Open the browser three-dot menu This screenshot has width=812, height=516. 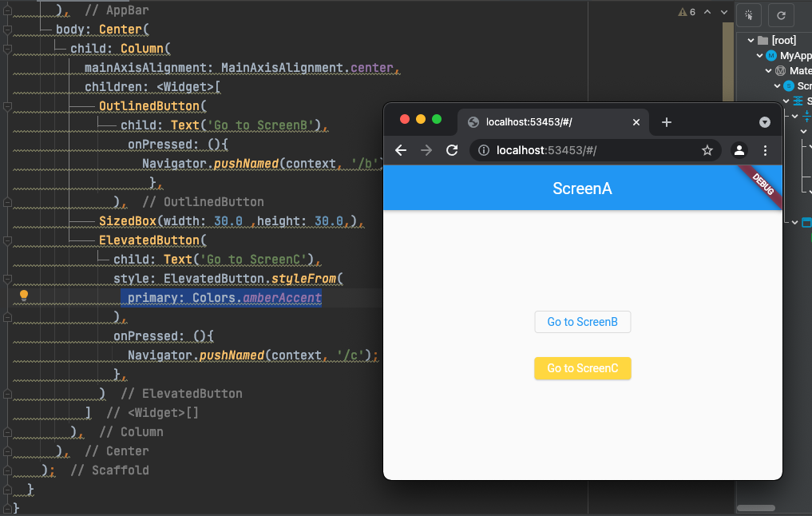pos(765,150)
